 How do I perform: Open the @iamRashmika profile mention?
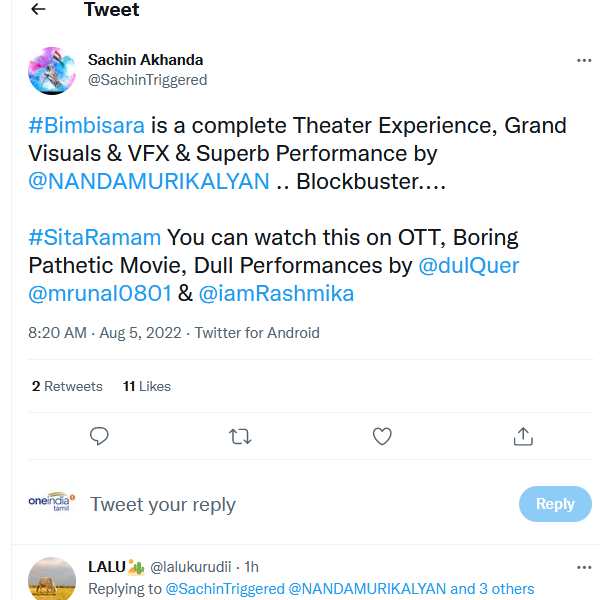tap(276, 294)
